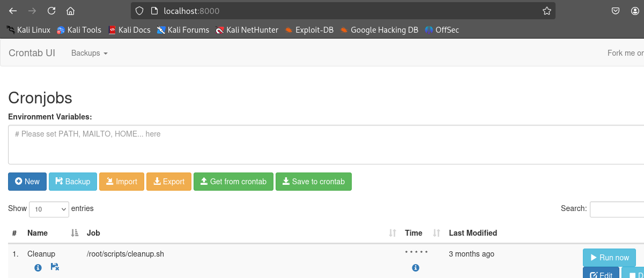The image size is (644, 278).
Task: Create a New cronjob
Action: (x=27, y=182)
